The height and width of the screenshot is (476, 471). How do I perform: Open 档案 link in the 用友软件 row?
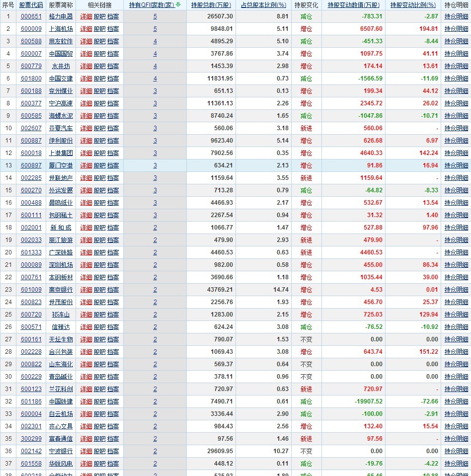[113, 41]
